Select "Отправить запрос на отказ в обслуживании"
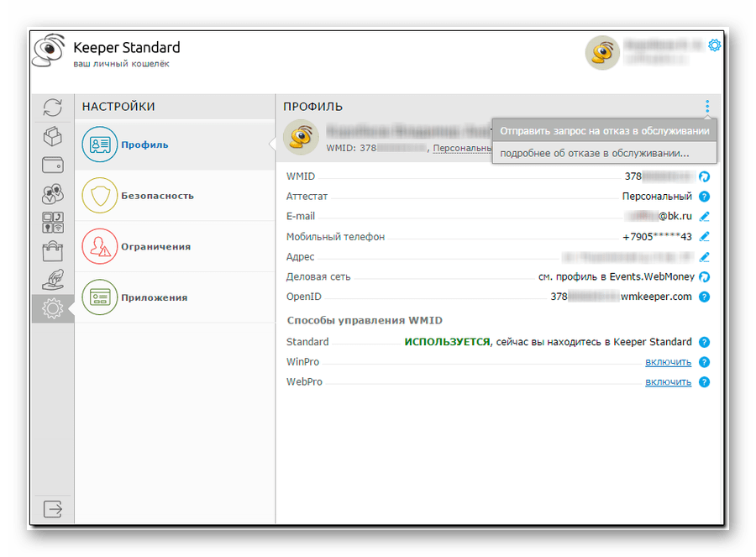 tap(604, 131)
